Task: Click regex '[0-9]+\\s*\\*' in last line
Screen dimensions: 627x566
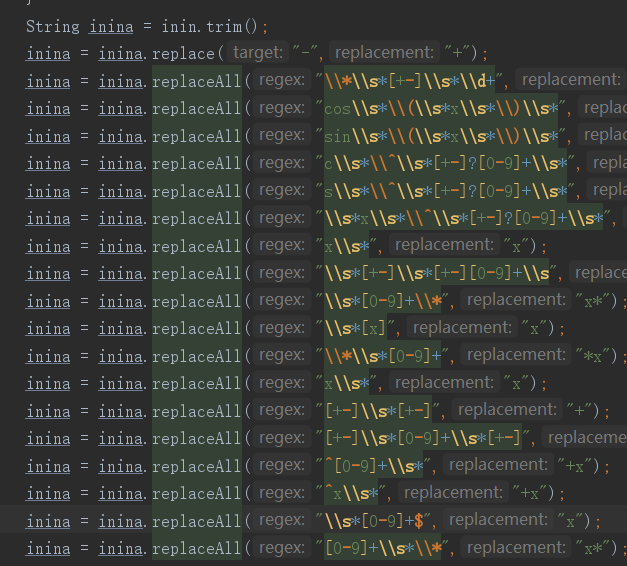Action: click(x=383, y=548)
